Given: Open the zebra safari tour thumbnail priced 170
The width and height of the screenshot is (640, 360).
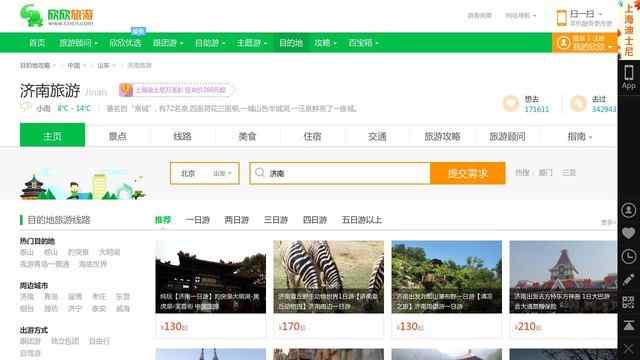Looking at the screenshot, I should (x=329, y=277).
